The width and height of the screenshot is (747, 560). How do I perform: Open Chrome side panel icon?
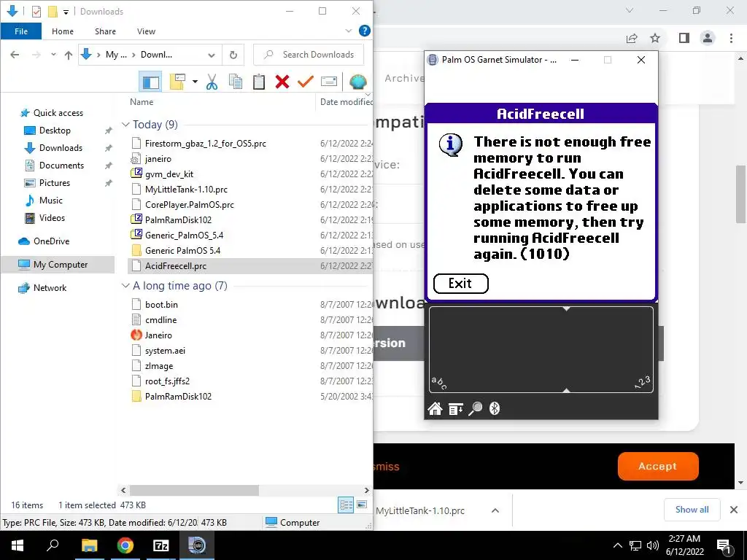pos(684,38)
